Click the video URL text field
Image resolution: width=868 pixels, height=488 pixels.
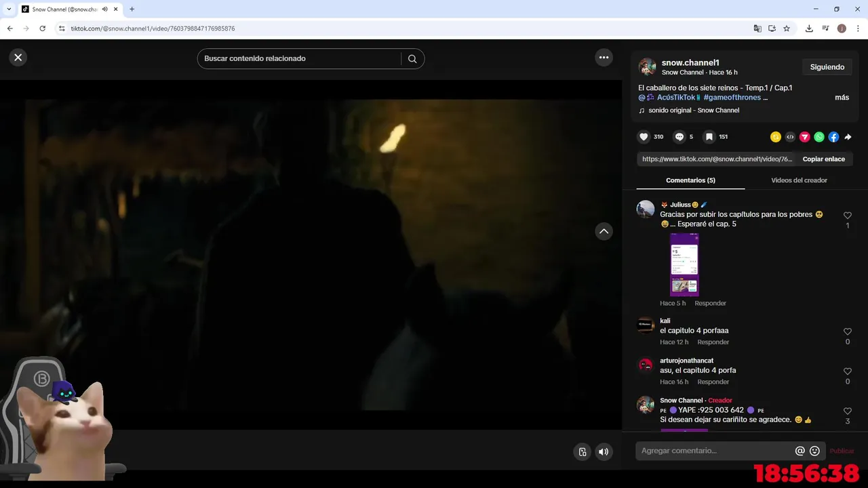click(x=717, y=159)
